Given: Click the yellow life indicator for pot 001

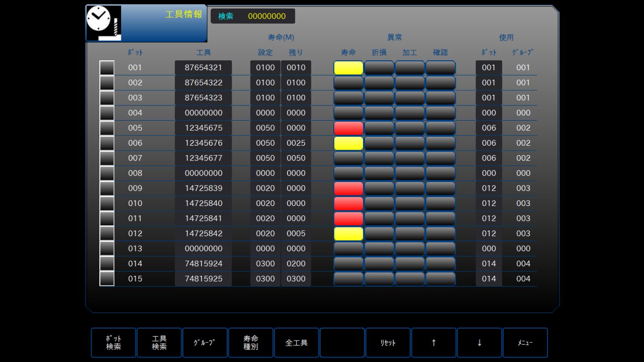Looking at the screenshot, I should [348, 68].
